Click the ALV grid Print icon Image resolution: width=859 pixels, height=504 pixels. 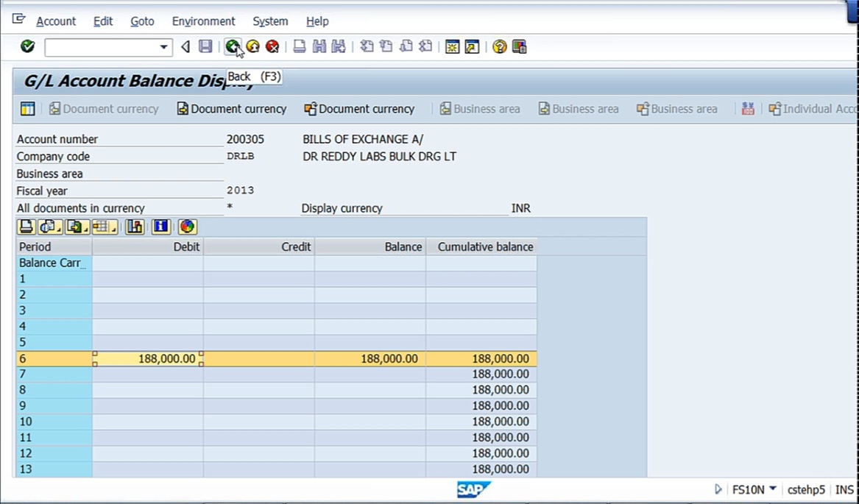[x=26, y=227]
